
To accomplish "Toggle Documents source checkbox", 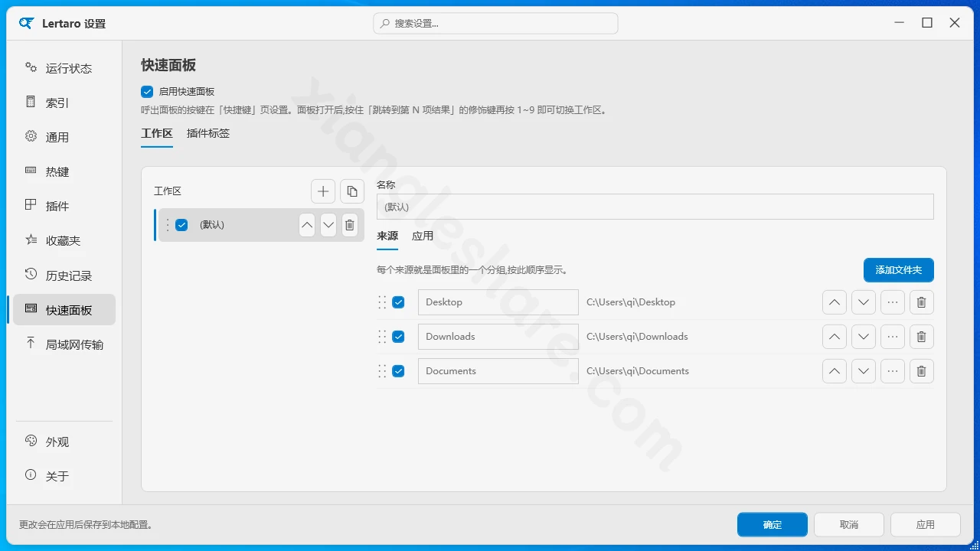I will coord(398,371).
